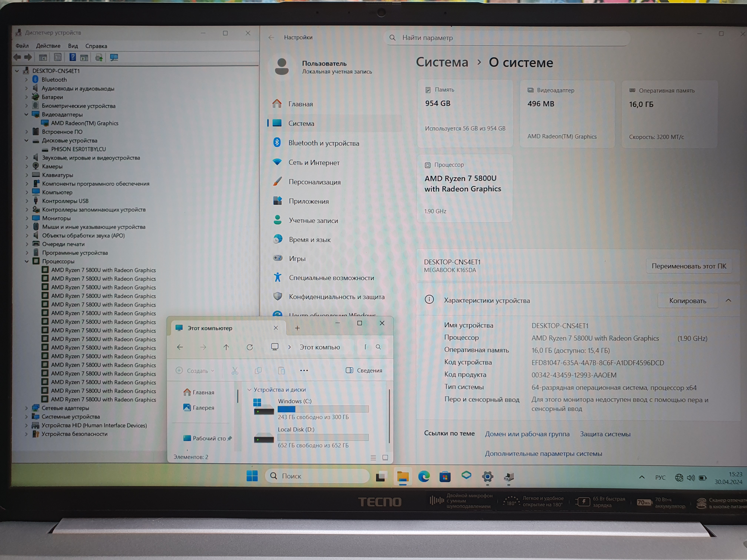Expand the Сетевые адаптеры tree node
The image size is (747, 560).
pos(27,408)
